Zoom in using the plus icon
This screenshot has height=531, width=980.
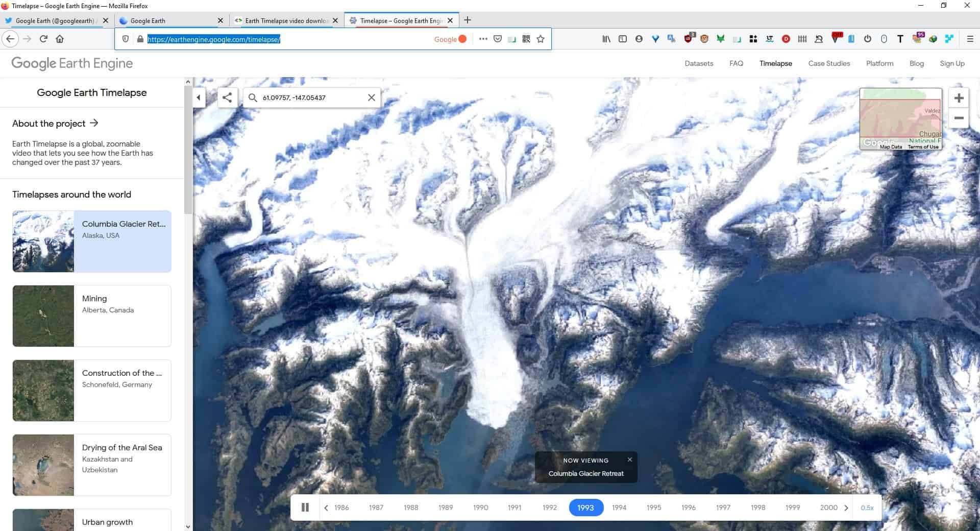pyautogui.click(x=959, y=98)
